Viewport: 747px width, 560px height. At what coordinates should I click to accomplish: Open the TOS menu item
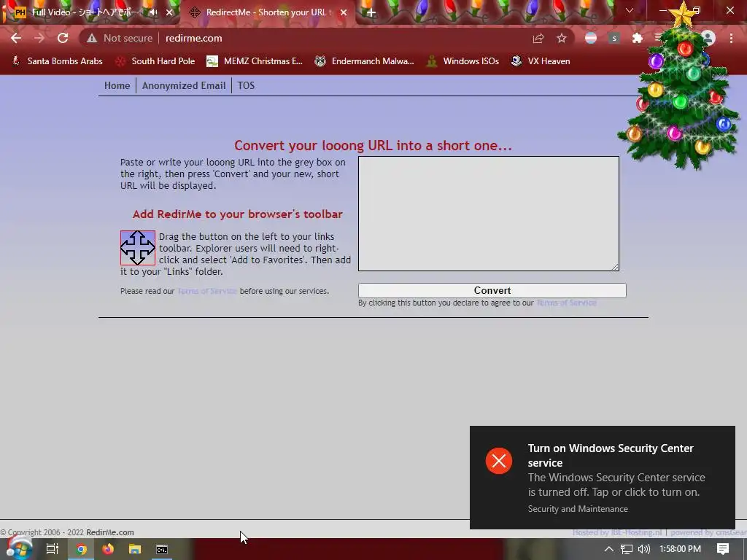pyautogui.click(x=247, y=86)
